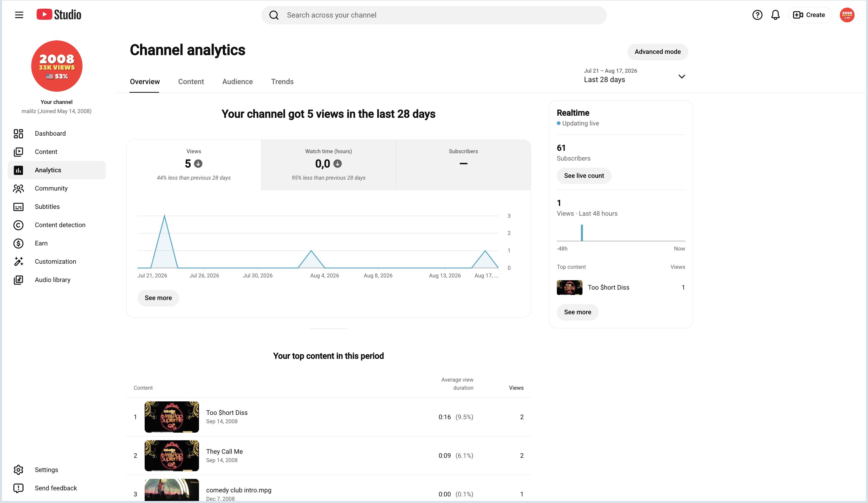Switch to the Audience tab
Screen dimensions: 868x503
coord(237,82)
